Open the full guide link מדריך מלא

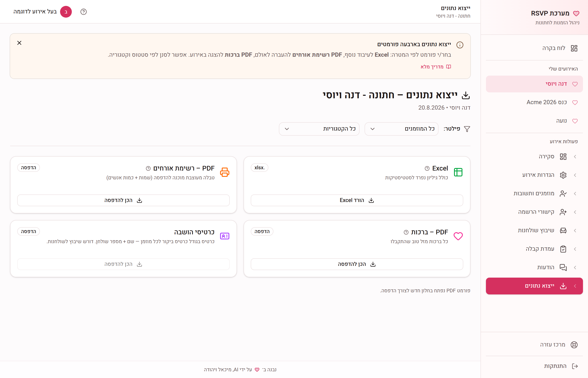point(436,67)
